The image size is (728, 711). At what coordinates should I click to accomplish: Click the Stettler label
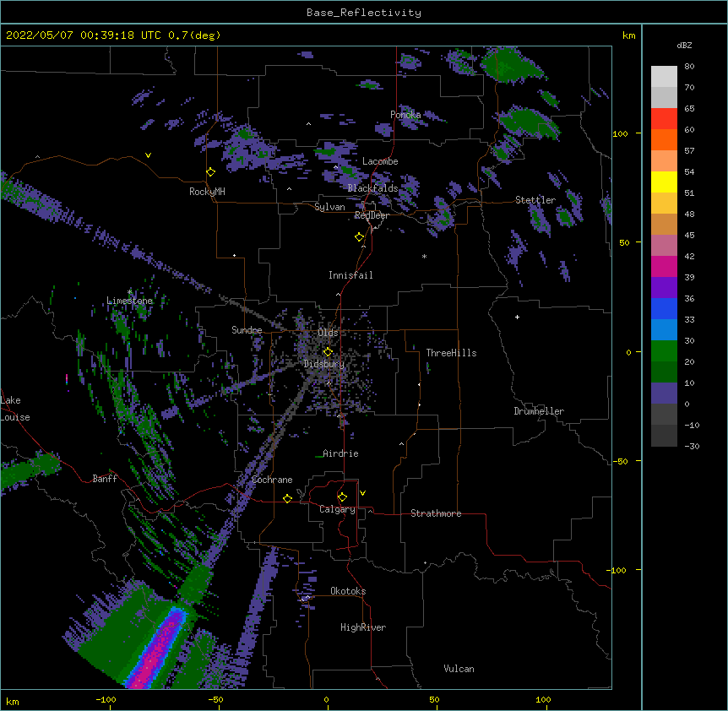(x=535, y=200)
